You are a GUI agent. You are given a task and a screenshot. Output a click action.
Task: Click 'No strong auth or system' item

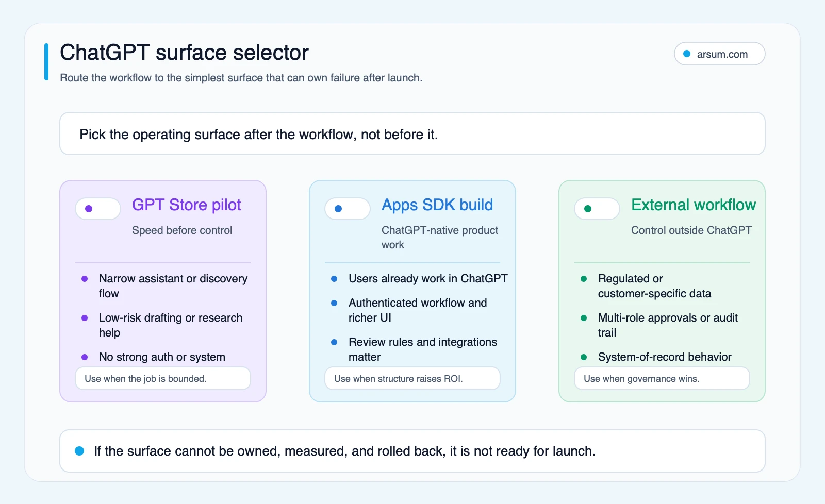(x=162, y=357)
